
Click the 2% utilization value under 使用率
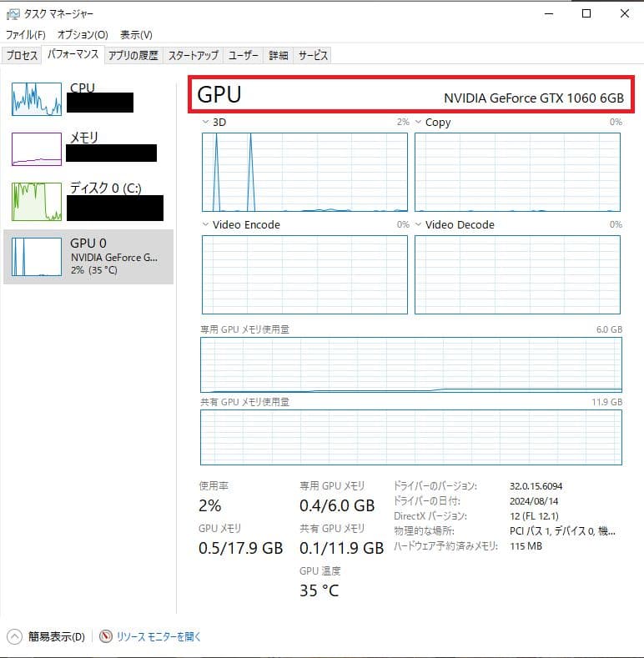[210, 505]
